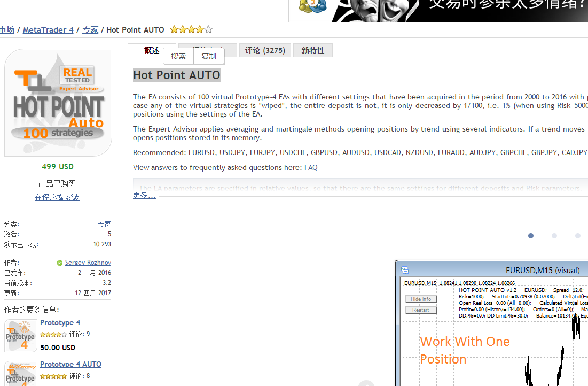Click the 10 293 demo downloads value
This screenshot has width=588, height=386.
pos(102,244)
